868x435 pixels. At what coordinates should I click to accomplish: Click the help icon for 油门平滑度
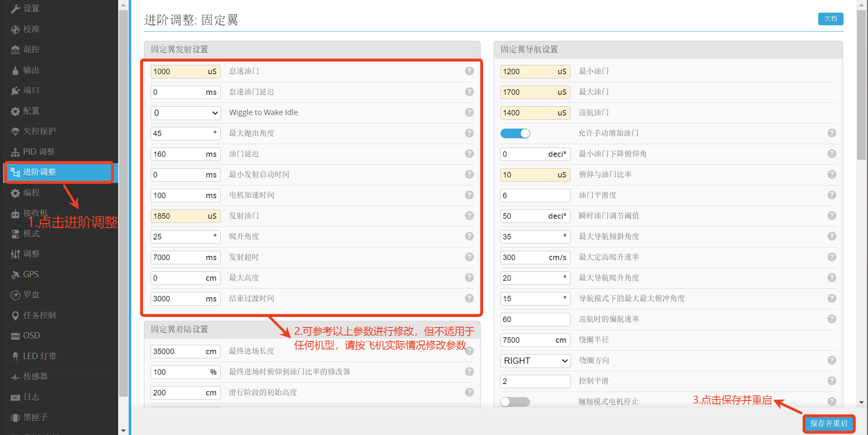pos(832,195)
